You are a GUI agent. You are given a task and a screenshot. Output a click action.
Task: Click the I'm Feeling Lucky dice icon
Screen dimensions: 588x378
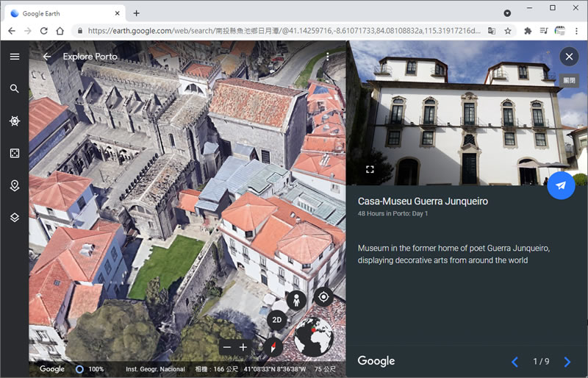tap(15, 153)
